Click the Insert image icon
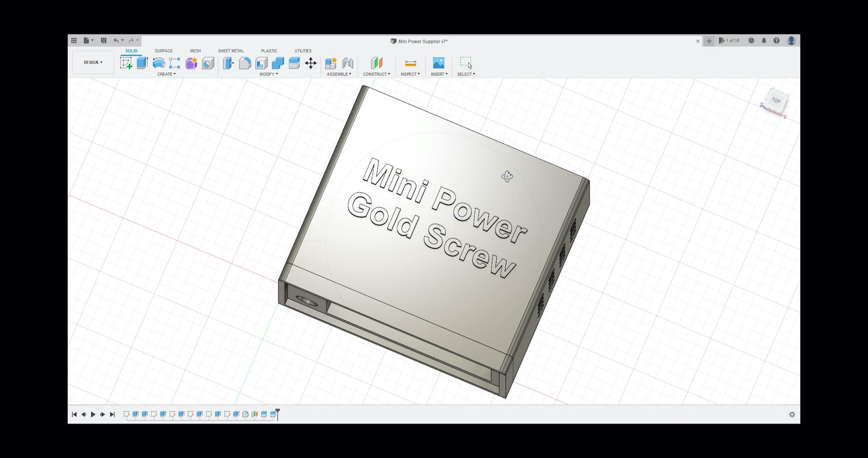Image resolution: width=868 pixels, height=458 pixels. click(x=439, y=63)
